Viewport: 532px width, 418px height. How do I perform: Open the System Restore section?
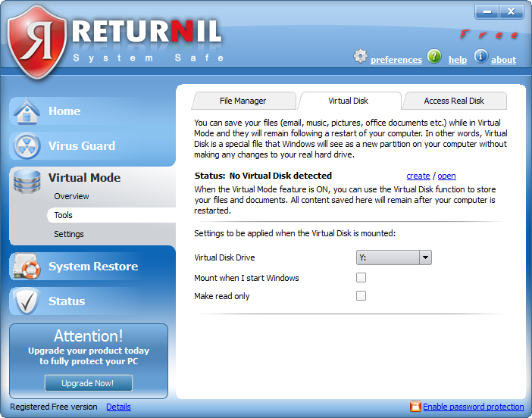tap(92, 267)
